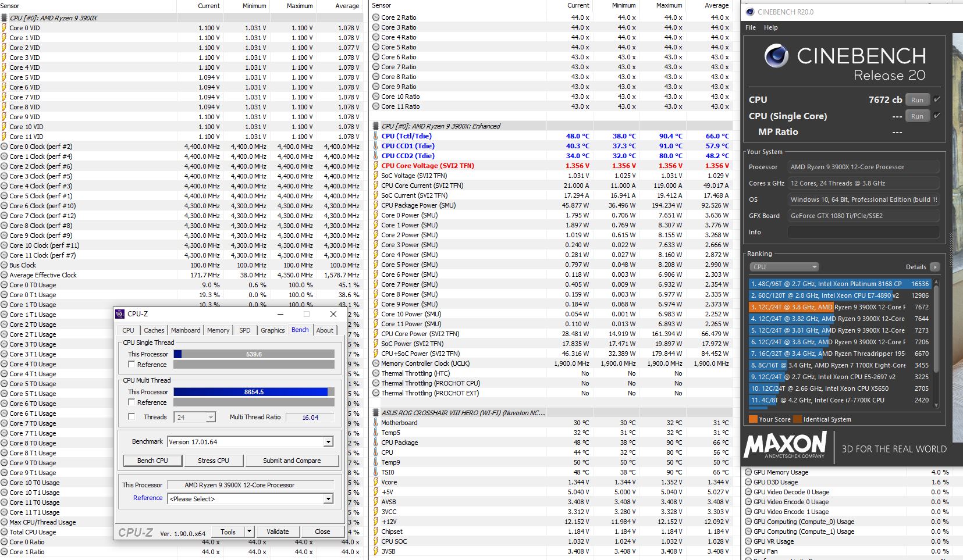This screenshot has width=963, height=560.
Task: Click the Info input field in Cinebench
Action: coord(863,232)
